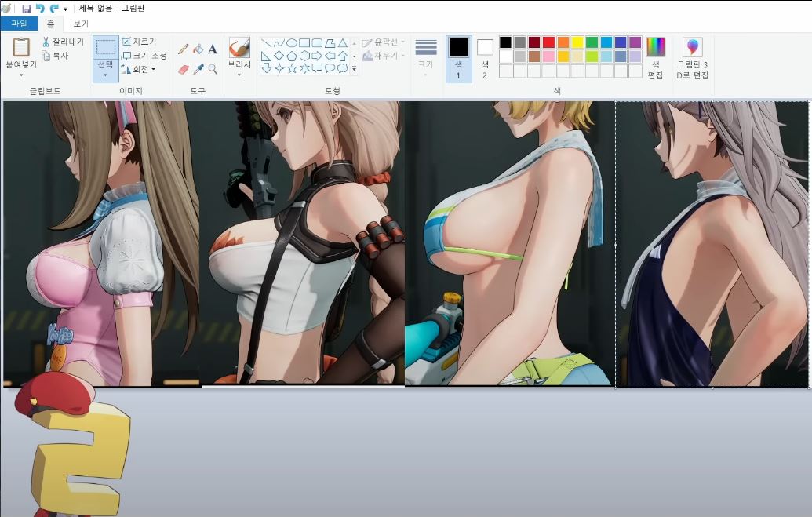Open 그림판 3D로 편집 (Edit with Paint 3D)
The width and height of the screenshot is (812, 517).
[x=693, y=58]
